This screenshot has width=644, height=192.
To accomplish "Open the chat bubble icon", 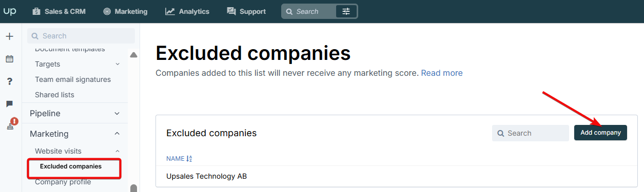I will (x=9, y=104).
